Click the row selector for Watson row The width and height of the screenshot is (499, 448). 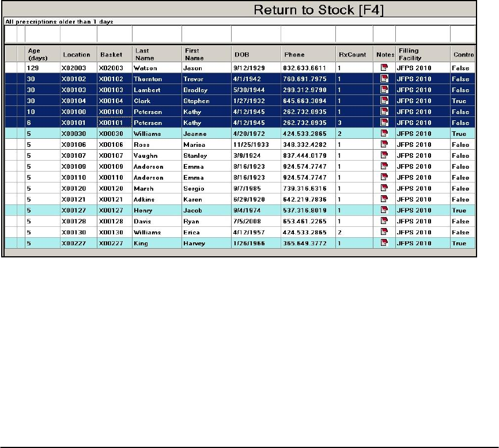11,68
